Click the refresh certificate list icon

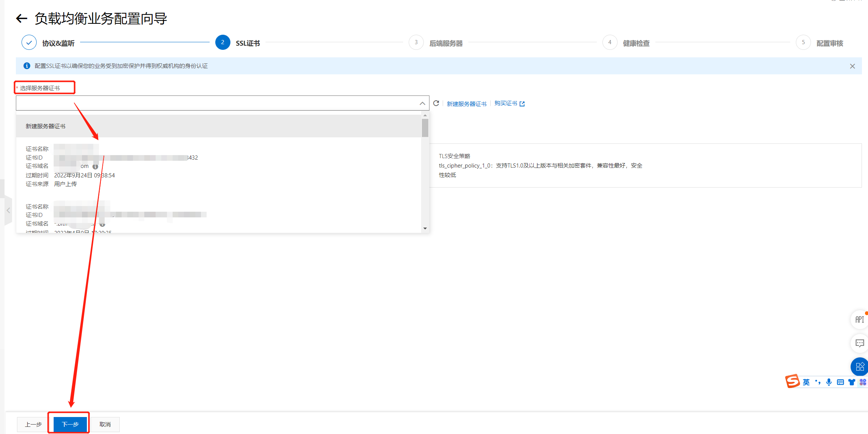[x=436, y=103]
